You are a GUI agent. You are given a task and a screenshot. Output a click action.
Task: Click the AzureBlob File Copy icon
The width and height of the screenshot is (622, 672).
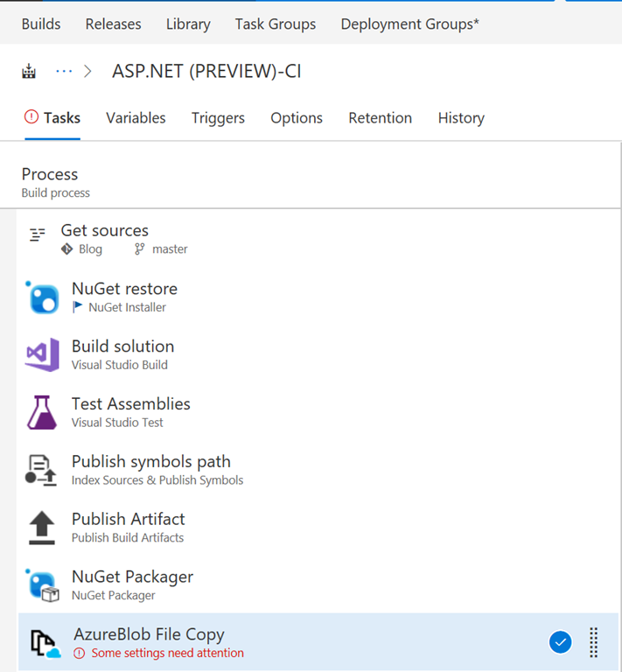(45, 643)
